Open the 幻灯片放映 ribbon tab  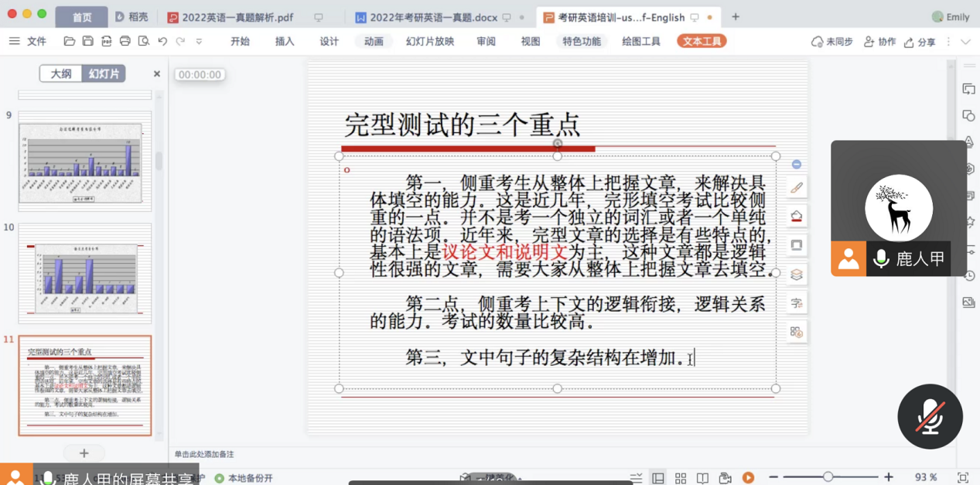tap(430, 41)
